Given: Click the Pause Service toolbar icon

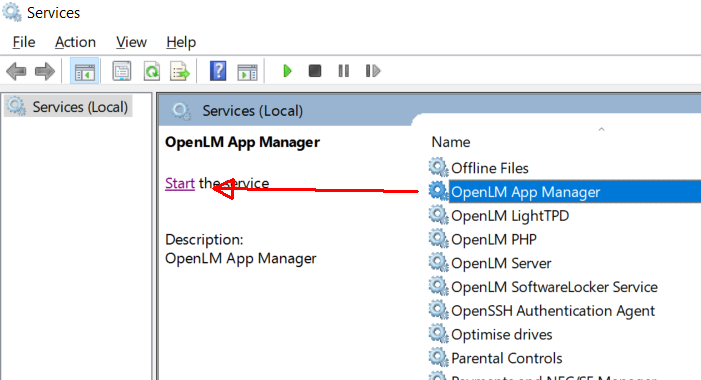Looking at the screenshot, I should (343, 71).
